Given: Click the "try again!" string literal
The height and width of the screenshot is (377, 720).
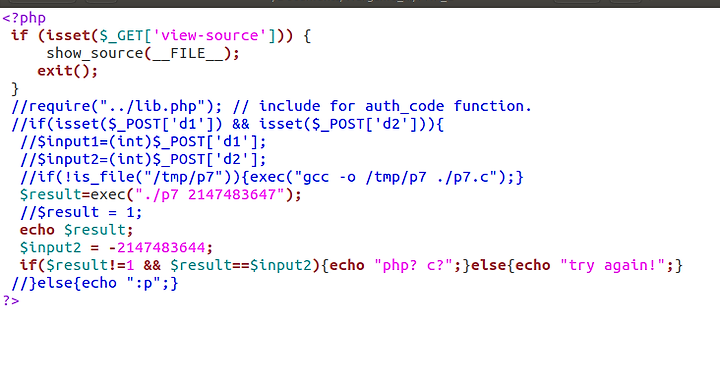Looking at the screenshot, I should pyautogui.click(x=613, y=265).
